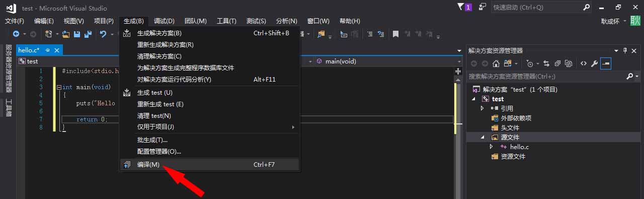Open Solution Explorer window options dropdown
Screen dimensions: 644x199
(616, 51)
